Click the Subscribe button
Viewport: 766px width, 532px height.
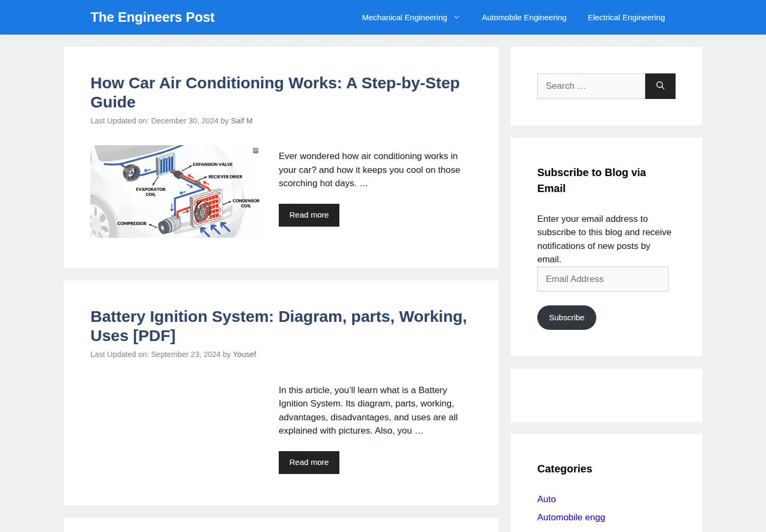coord(567,318)
